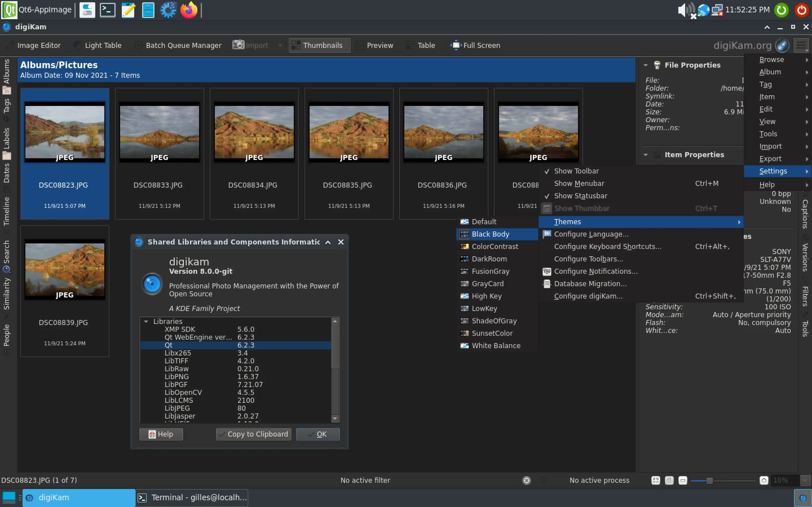The width and height of the screenshot is (812, 507).
Task: Click Copy to Clipboard in the libraries dialog
Action: click(x=253, y=434)
